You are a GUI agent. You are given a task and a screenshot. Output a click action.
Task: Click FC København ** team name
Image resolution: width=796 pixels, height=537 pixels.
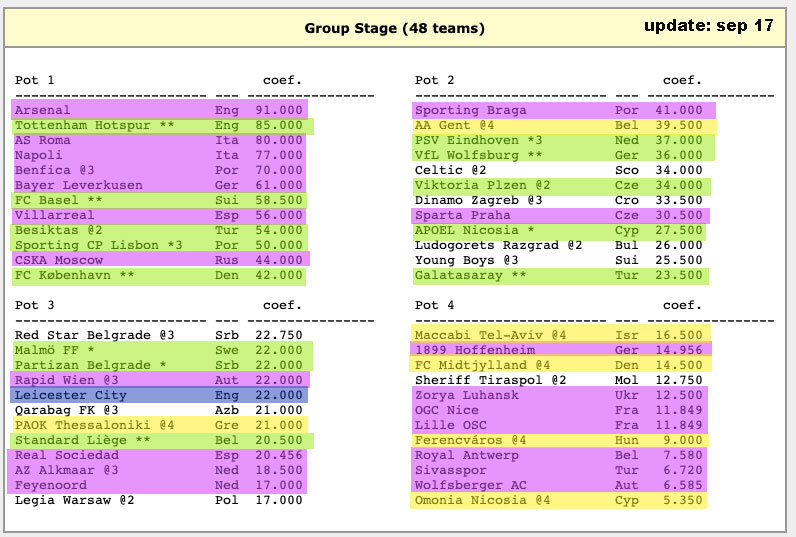(x=75, y=275)
